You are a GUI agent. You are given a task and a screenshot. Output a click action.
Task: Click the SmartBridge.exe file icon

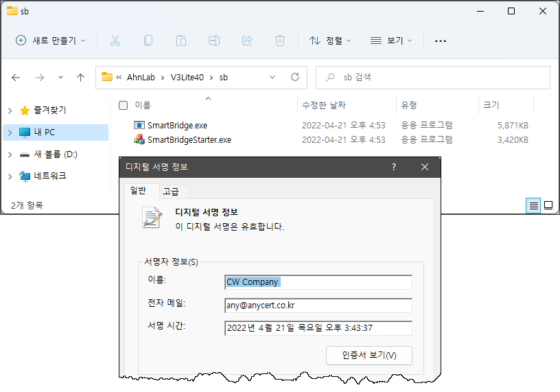point(139,125)
